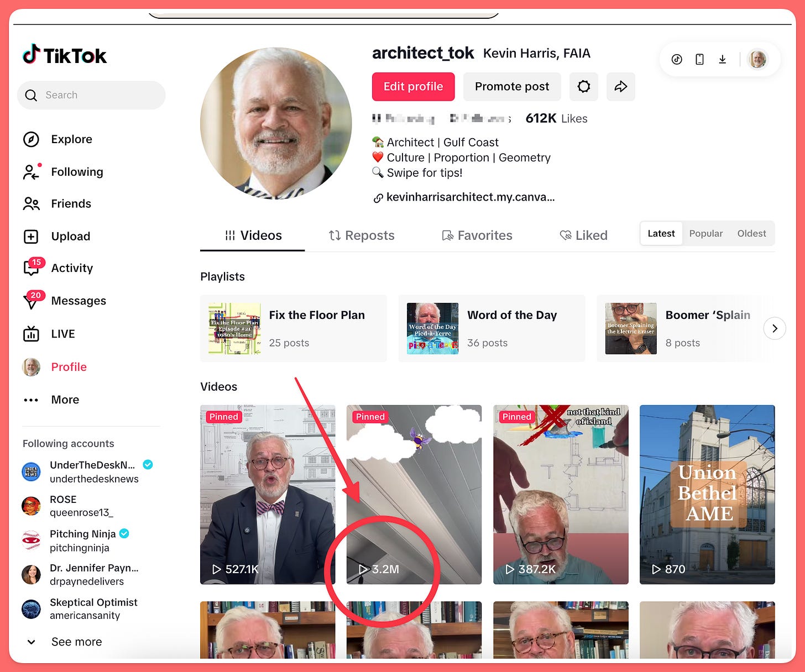Select the Popular sort option
This screenshot has height=672, width=805.
pos(706,234)
